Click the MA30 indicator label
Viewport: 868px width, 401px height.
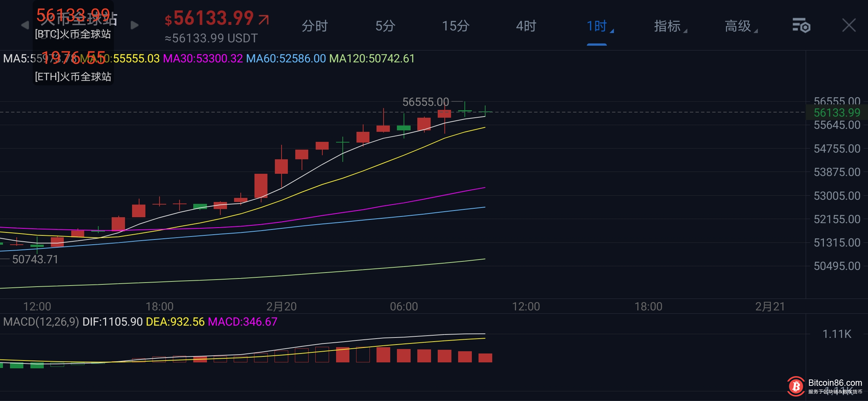pyautogui.click(x=203, y=59)
